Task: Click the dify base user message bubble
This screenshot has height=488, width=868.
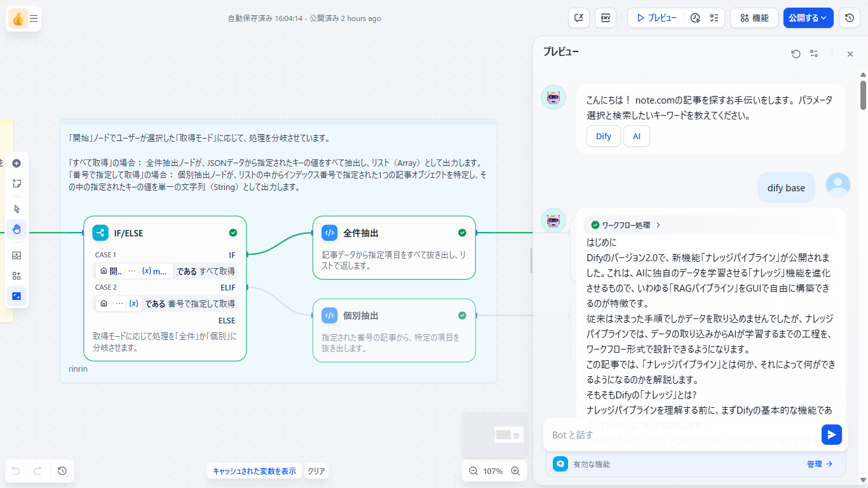Action: tap(786, 187)
